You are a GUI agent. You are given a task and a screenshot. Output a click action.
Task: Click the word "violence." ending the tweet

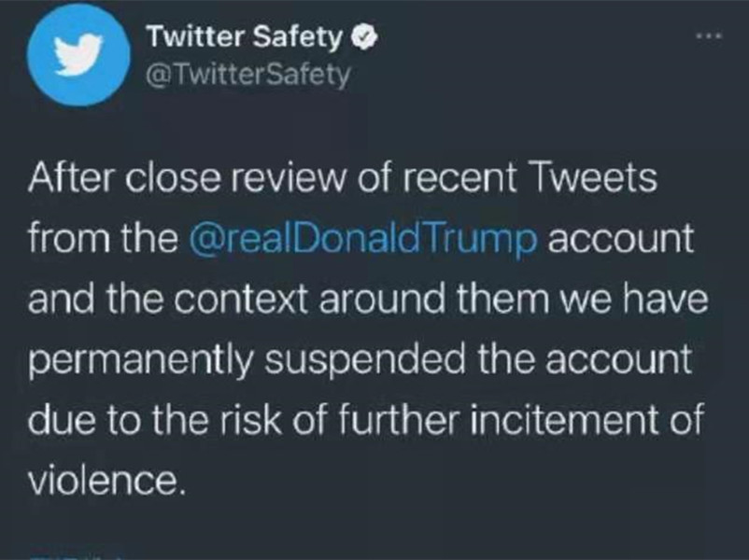coord(105,481)
